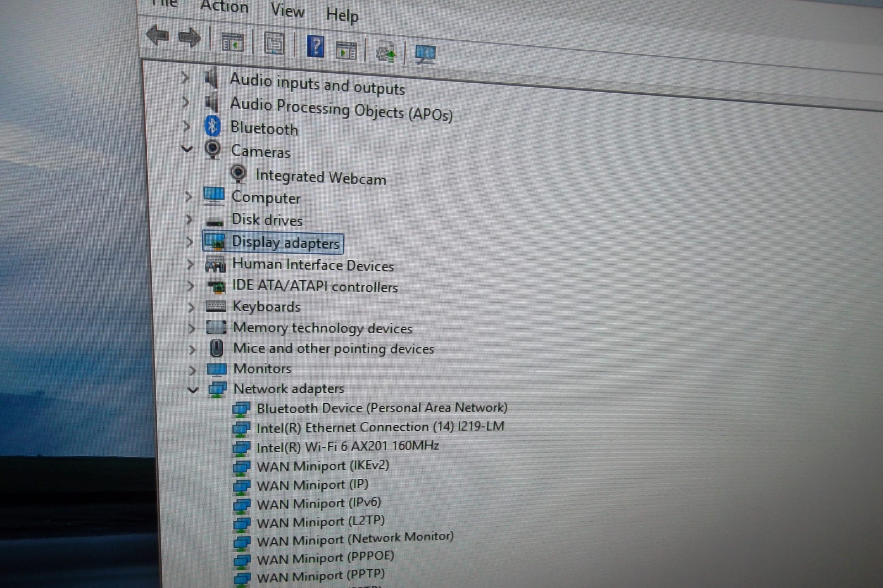Select Intel(R) Ethernet Connection (14) I219-LM

[x=380, y=427]
